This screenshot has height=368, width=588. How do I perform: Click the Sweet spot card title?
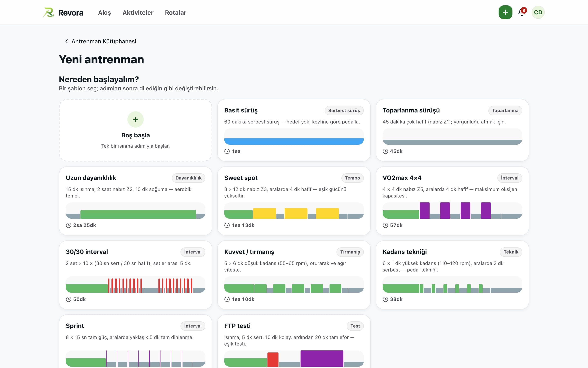coord(241,178)
